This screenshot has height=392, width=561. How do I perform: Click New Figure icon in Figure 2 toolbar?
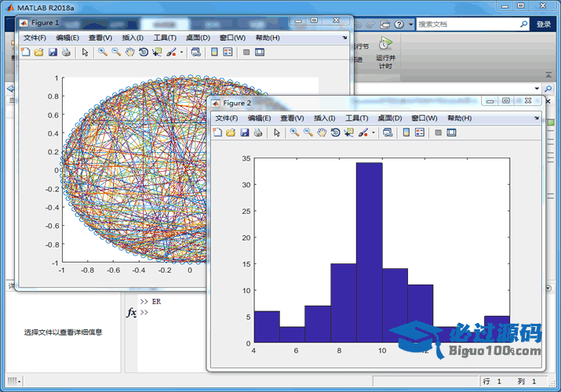tap(217, 132)
